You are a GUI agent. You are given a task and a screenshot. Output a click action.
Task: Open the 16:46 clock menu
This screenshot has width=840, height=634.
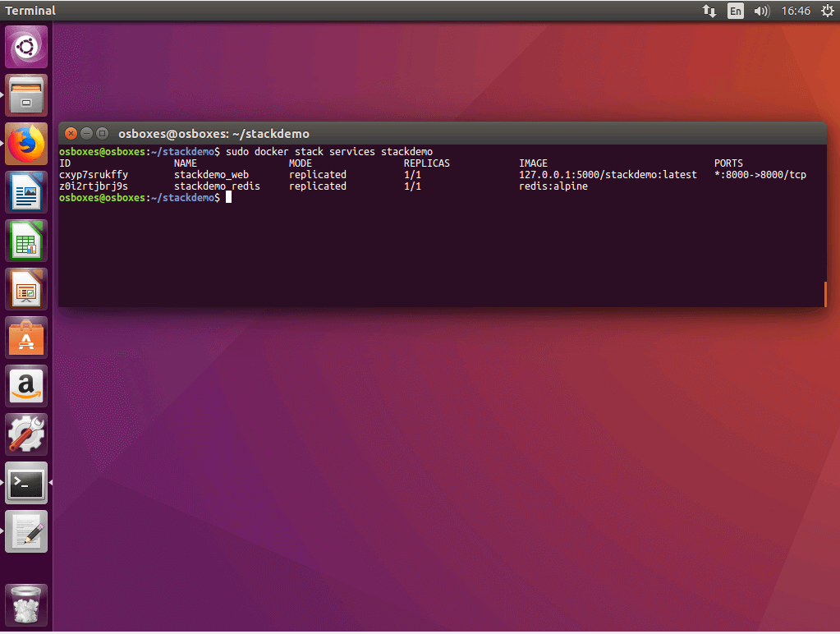pos(796,11)
